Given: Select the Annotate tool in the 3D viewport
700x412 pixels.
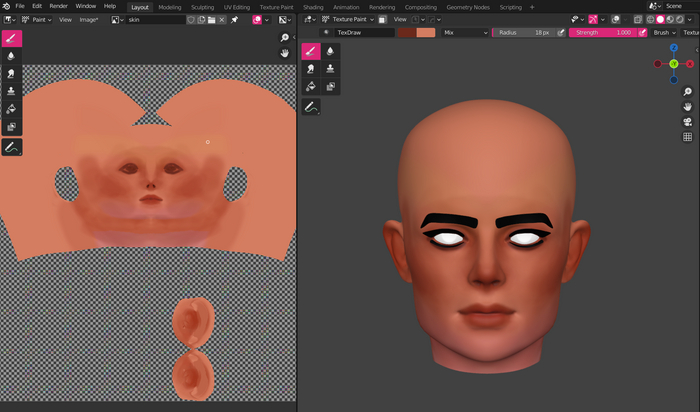Looking at the screenshot, I should pyautogui.click(x=310, y=106).
